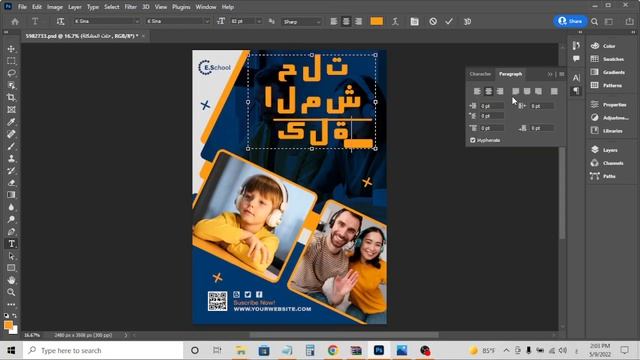Right align text in options bar
640x360 pixels.
click(358, 21)
